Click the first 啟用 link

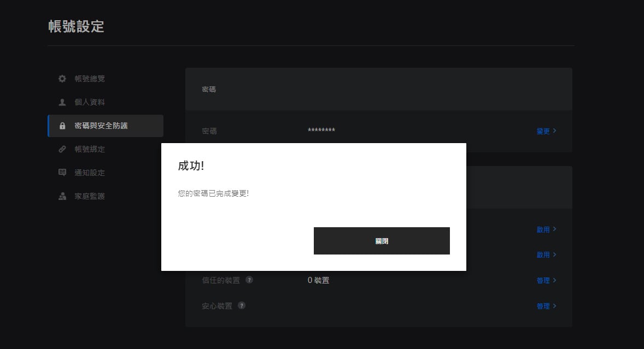click(543, 229)
